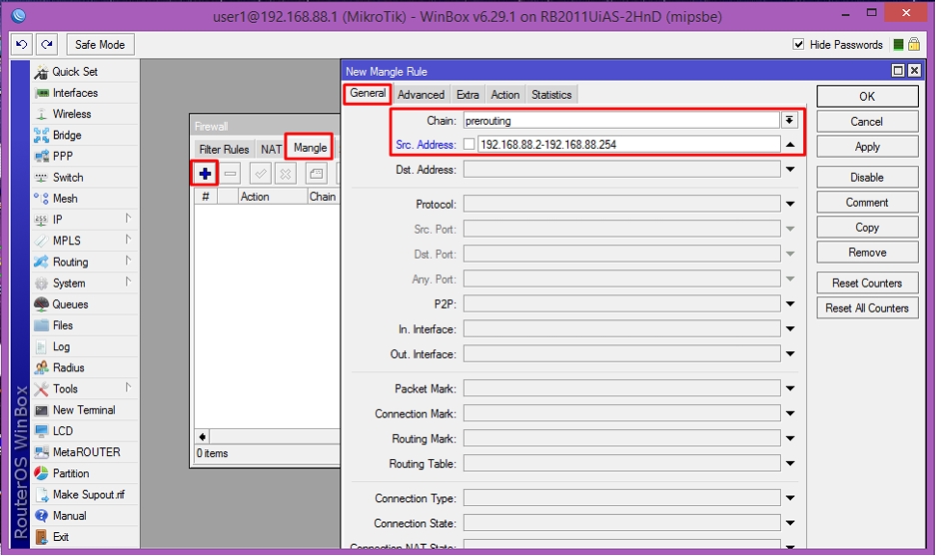Expand the P2P field

coord(790,304)
